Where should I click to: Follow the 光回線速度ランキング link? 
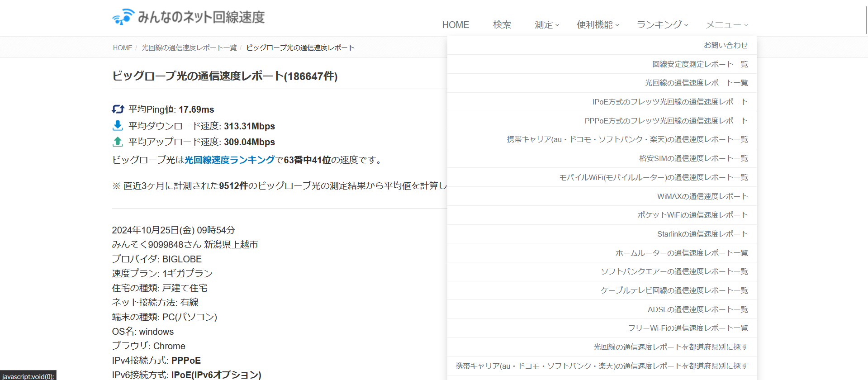click(x=229, y=160)
